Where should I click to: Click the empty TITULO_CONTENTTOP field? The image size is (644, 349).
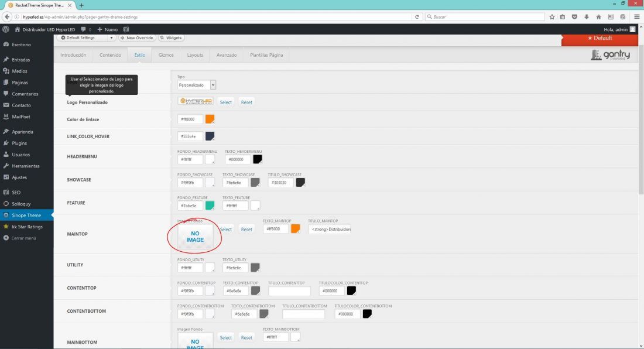(290, 290)
